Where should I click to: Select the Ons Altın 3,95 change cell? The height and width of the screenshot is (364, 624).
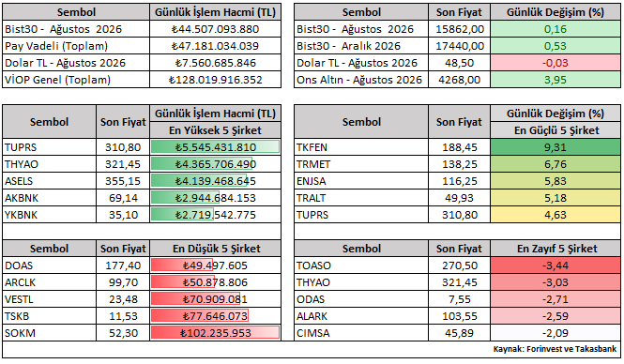pos(556,80)
